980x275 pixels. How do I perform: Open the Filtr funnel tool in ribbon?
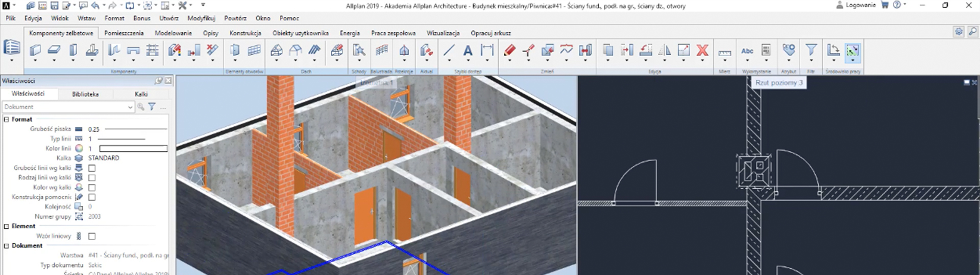coord(811,50)
